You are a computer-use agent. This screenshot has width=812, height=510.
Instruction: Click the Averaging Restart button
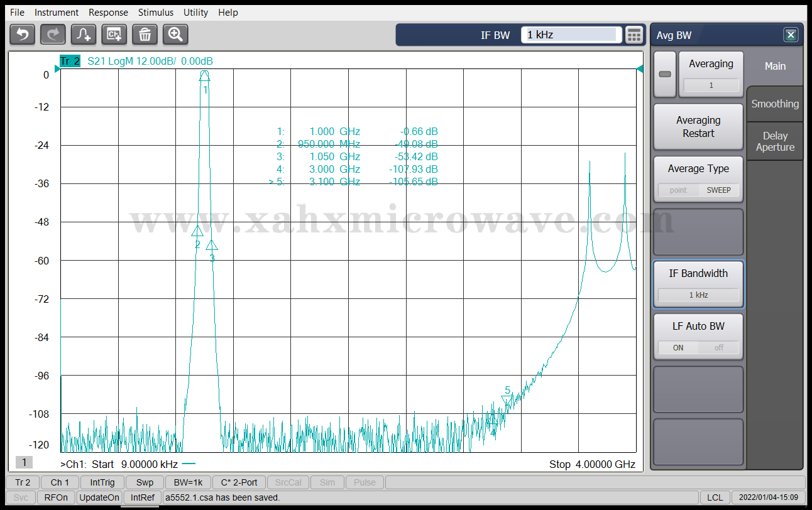698,126
